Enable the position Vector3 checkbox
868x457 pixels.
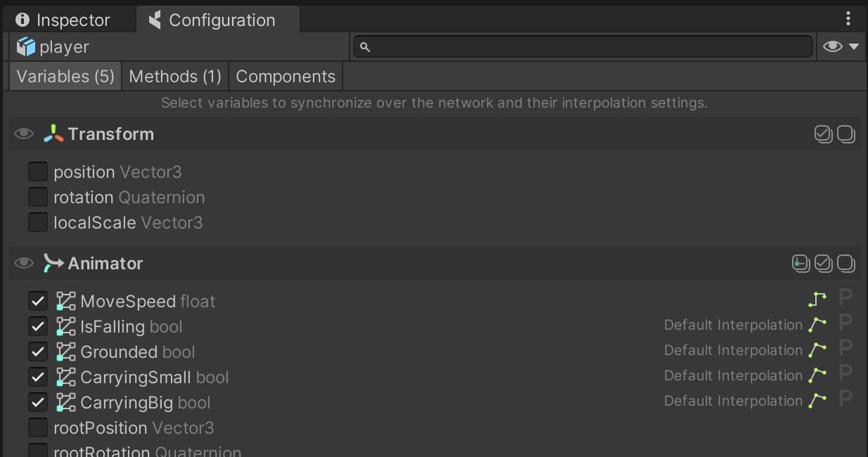[38, 172]
